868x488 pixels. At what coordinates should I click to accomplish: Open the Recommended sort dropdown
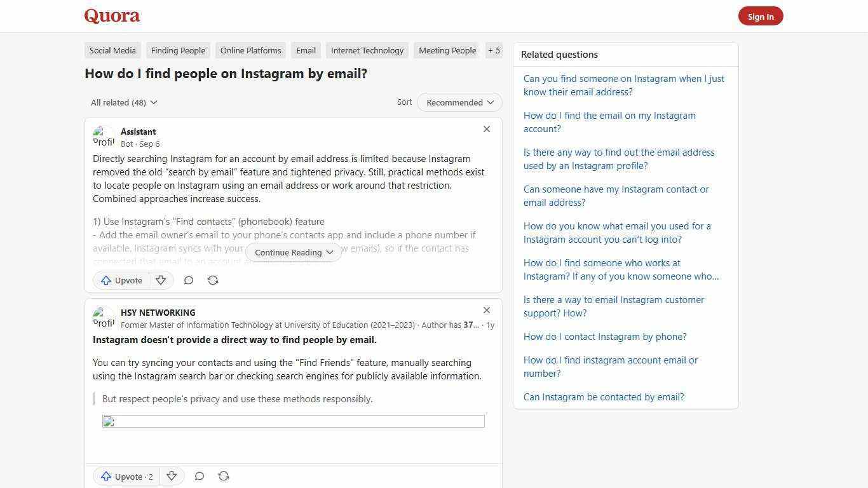[x=459, y=102]
